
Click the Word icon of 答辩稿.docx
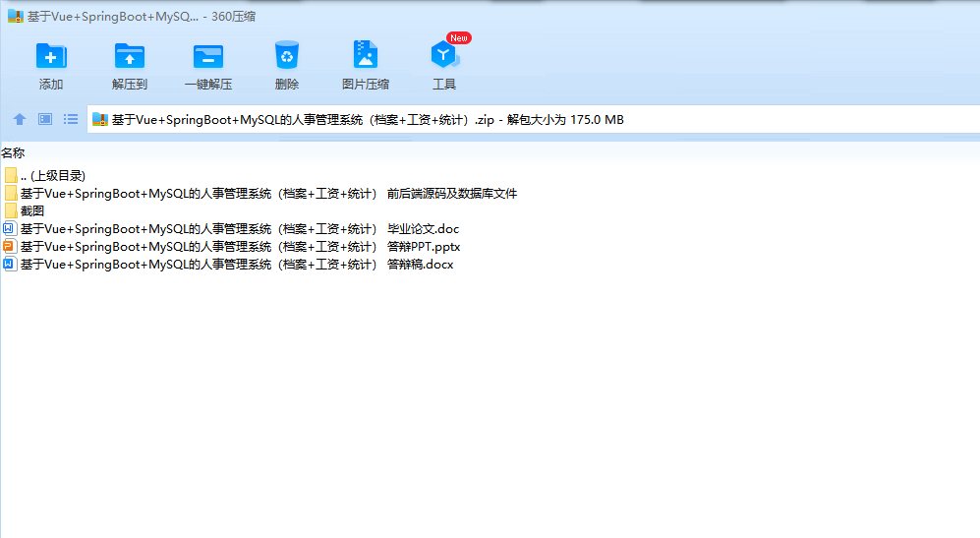[10, 264]
